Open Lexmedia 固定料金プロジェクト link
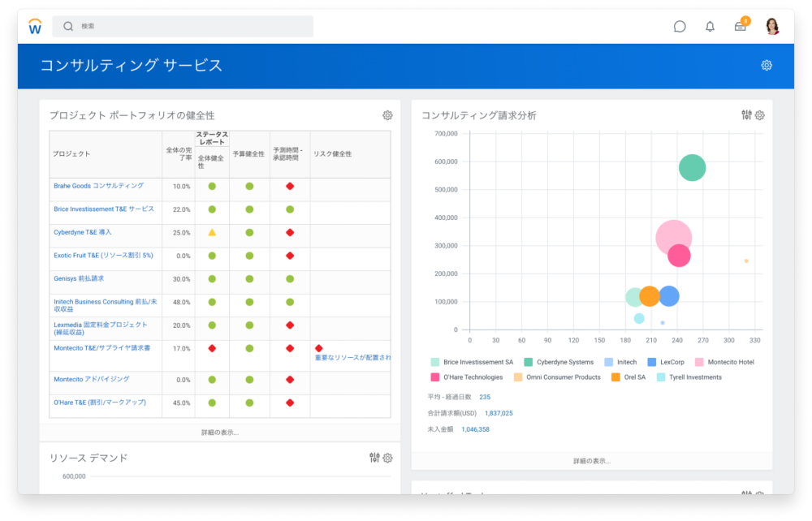Image resolution: width=812 pixels, height=521 pixels. click(x=101, y=329)
